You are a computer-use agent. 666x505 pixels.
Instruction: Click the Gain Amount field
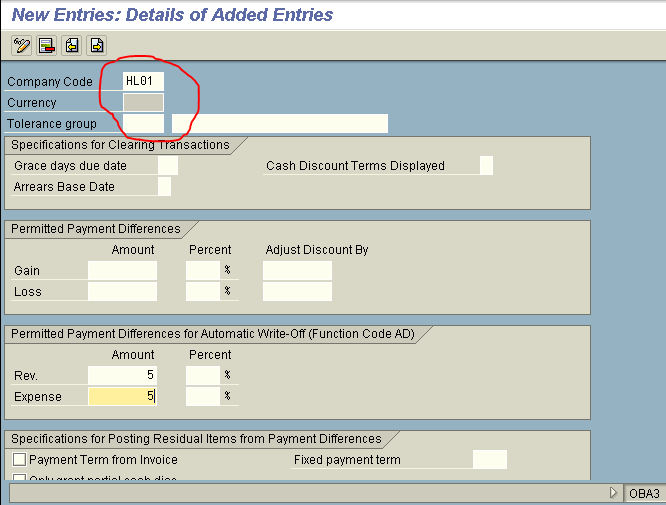[122, 271]
